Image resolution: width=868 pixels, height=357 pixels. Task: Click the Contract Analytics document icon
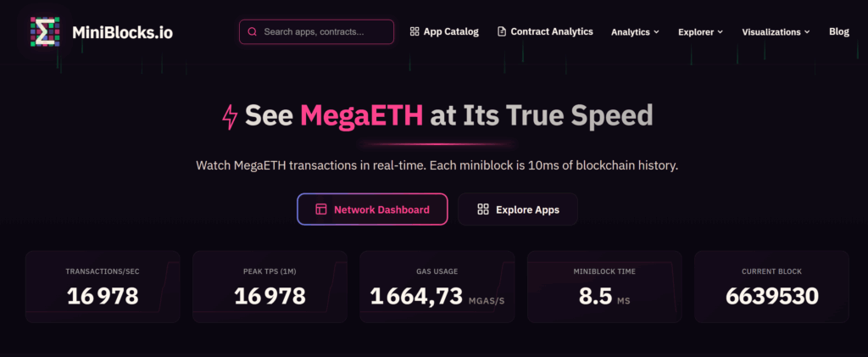click(502, 32)
